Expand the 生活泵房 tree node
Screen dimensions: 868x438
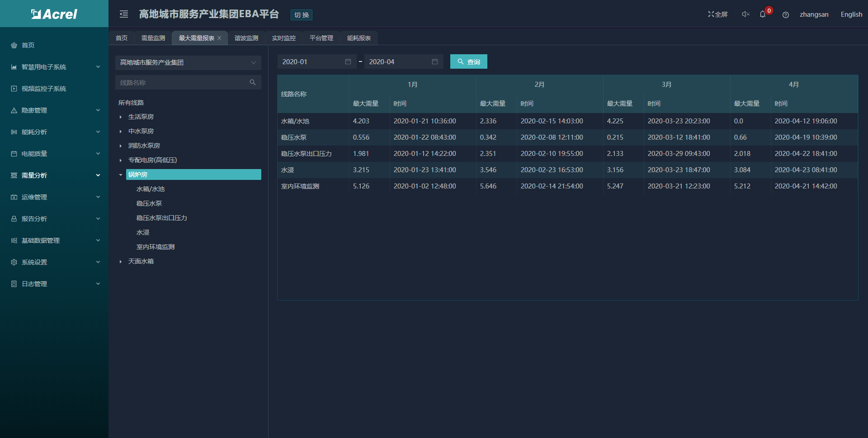pos(121,117)
